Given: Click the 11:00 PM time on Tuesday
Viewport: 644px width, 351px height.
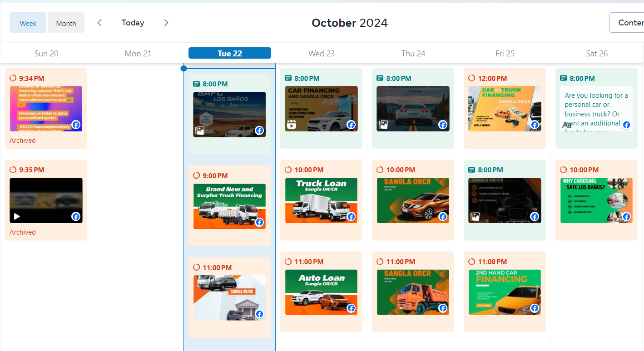Looking at the screenshot, I should click(x=217, y=267).
